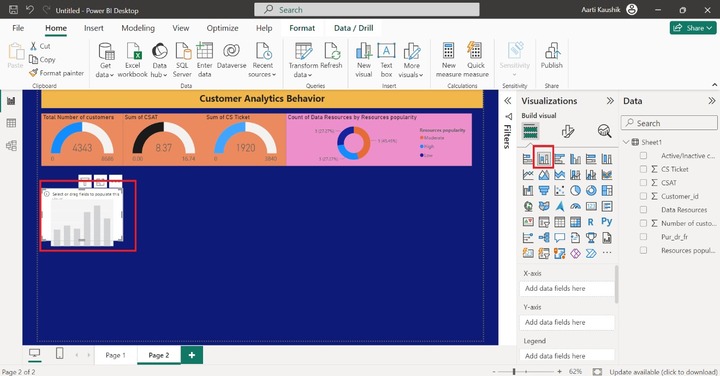Add a new page with plus button
This screenshot has height=376, width=720.
click(191, 355)
